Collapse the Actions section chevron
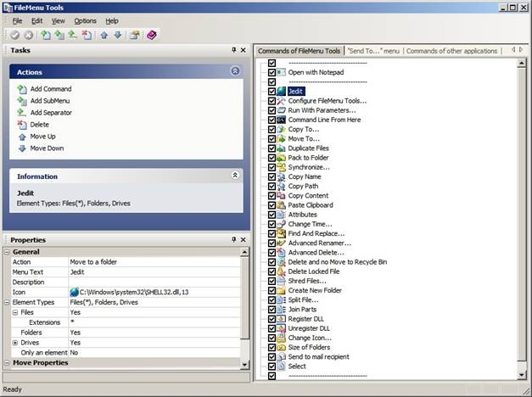The image size is (532, 397). (235, 71)
